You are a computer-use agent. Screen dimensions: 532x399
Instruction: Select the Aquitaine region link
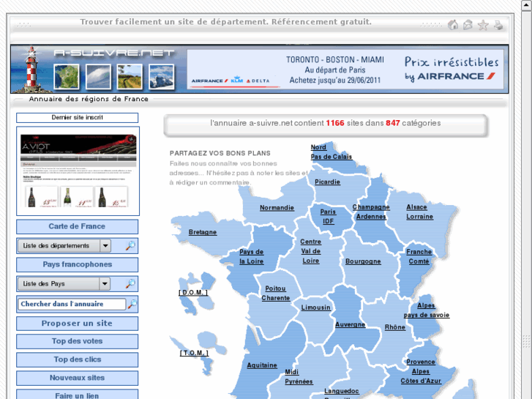262,365
